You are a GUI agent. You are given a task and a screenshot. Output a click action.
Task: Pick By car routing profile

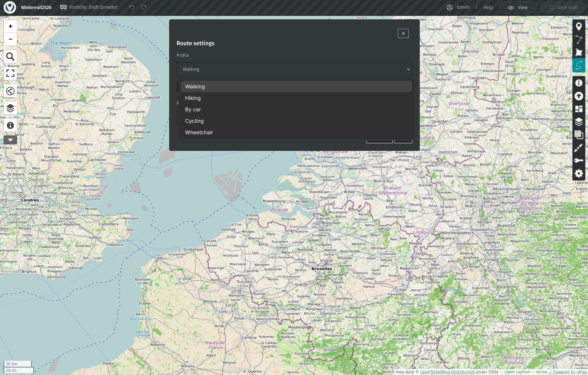pyautogui.click(x=193, y=110)
